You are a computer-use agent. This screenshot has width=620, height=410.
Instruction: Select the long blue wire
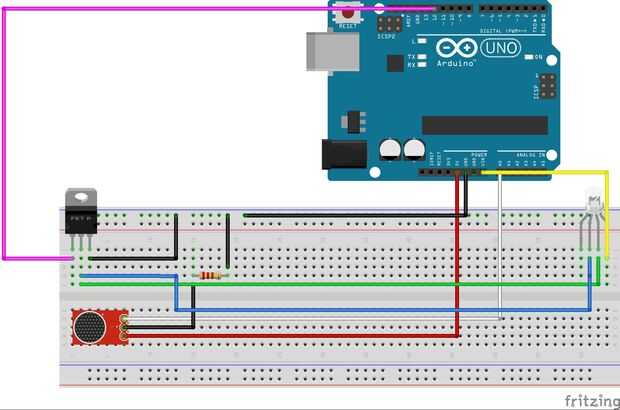(x=383, y=310)
